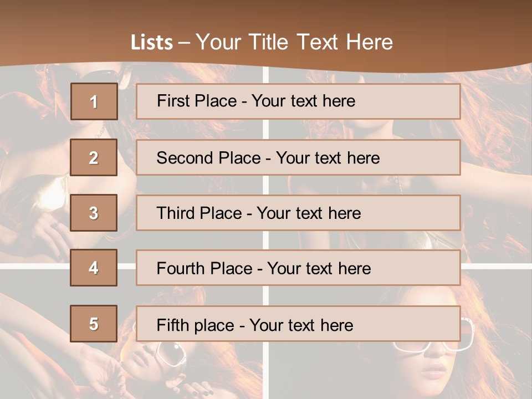Click the words 'Third Place'
The height and width of the screenshot is (399, 532).
199,213
